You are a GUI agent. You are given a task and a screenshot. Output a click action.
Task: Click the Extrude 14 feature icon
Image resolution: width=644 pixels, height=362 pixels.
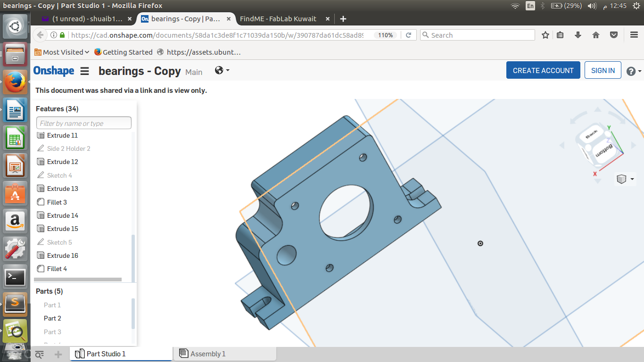click(41, 215)
